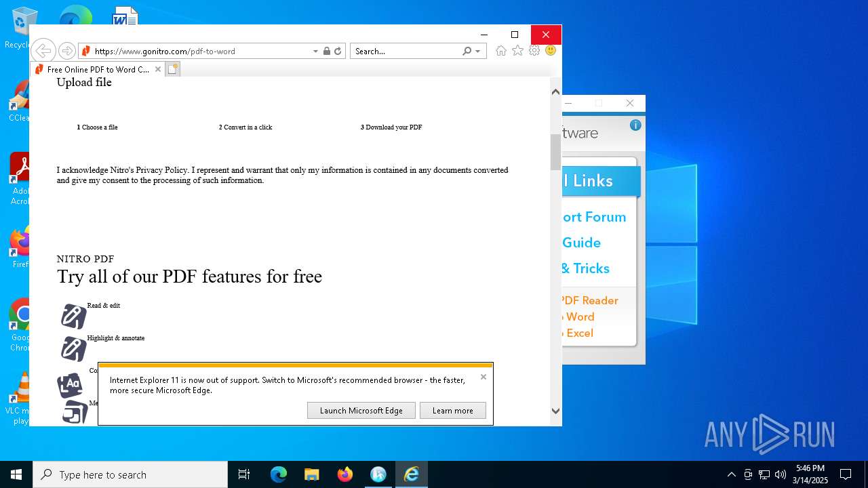This screenshot has width=868, height=488.
Task: Click the page scrollbar up arrow
Action: pos(555,91)
